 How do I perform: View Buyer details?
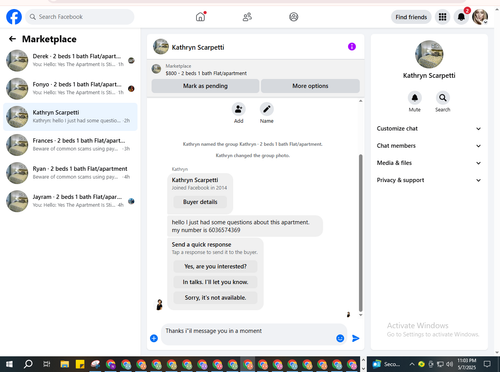click(200, 202)
